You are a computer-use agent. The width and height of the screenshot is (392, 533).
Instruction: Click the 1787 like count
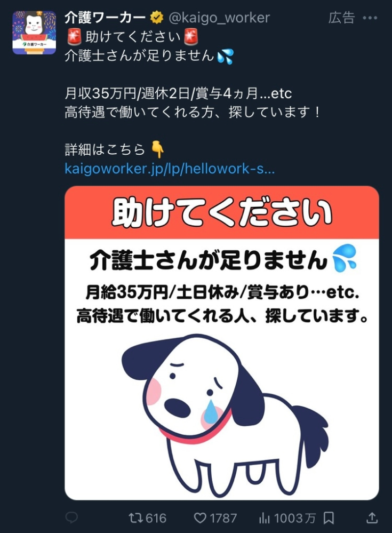(223, 518)
